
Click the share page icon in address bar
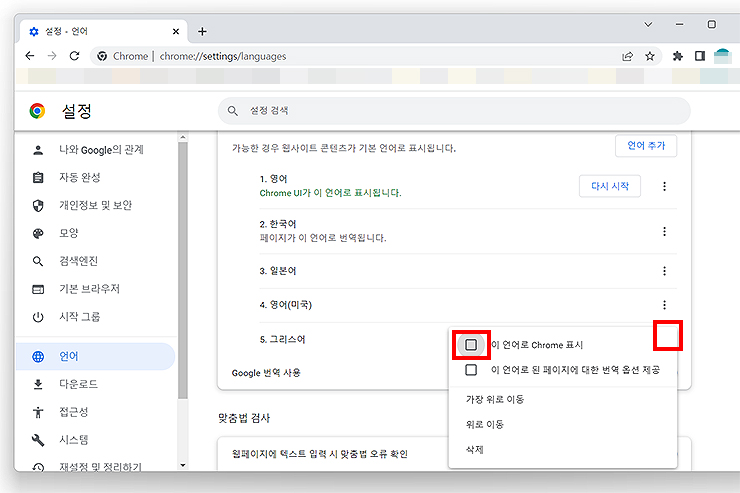pos(627,57)
